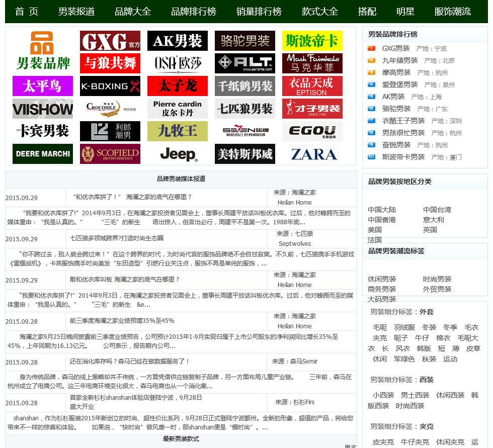Click the K-BOXING brand logo

(110, 86)
